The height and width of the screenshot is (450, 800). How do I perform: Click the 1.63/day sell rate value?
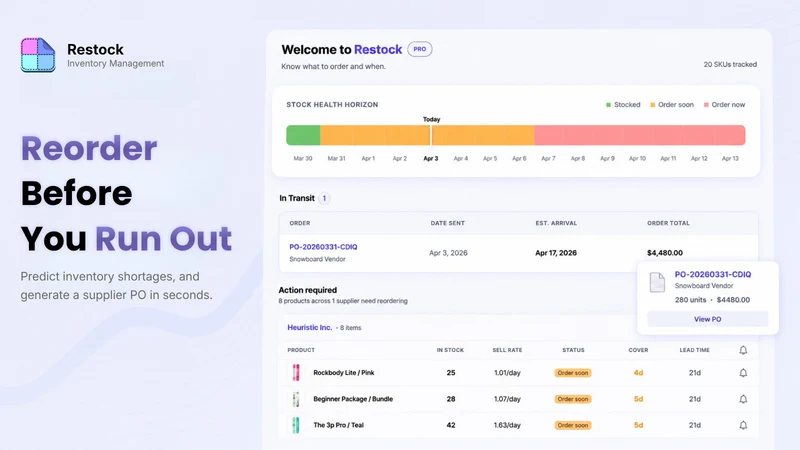pyautogui.click(x=507, y=425)
